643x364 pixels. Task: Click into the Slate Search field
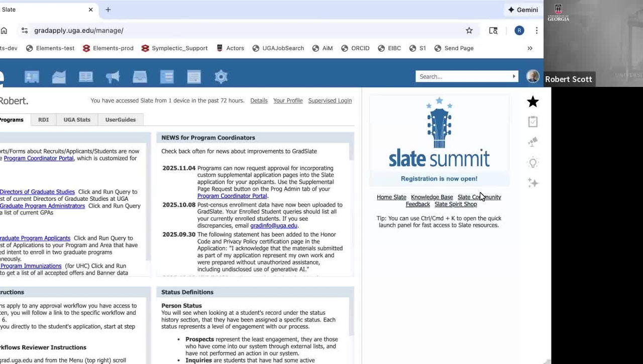point(462,77)
